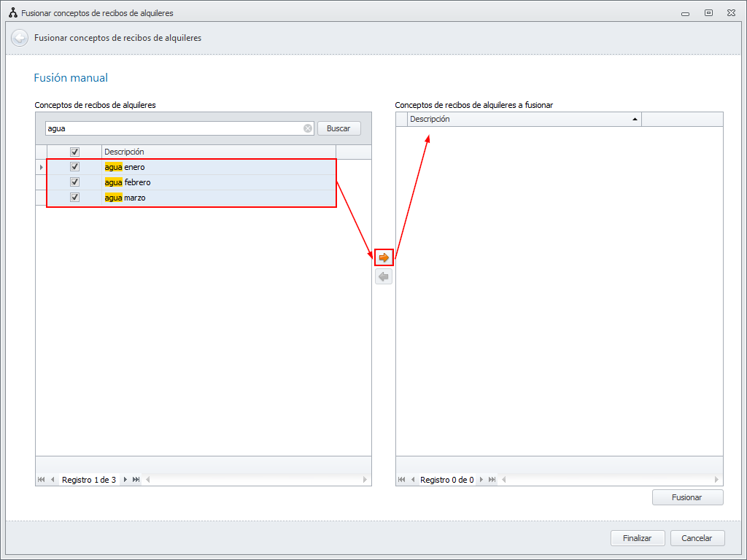Screen dimensions: 747x560
Task: Click the Cancelar button
Action: pos(697,538)
